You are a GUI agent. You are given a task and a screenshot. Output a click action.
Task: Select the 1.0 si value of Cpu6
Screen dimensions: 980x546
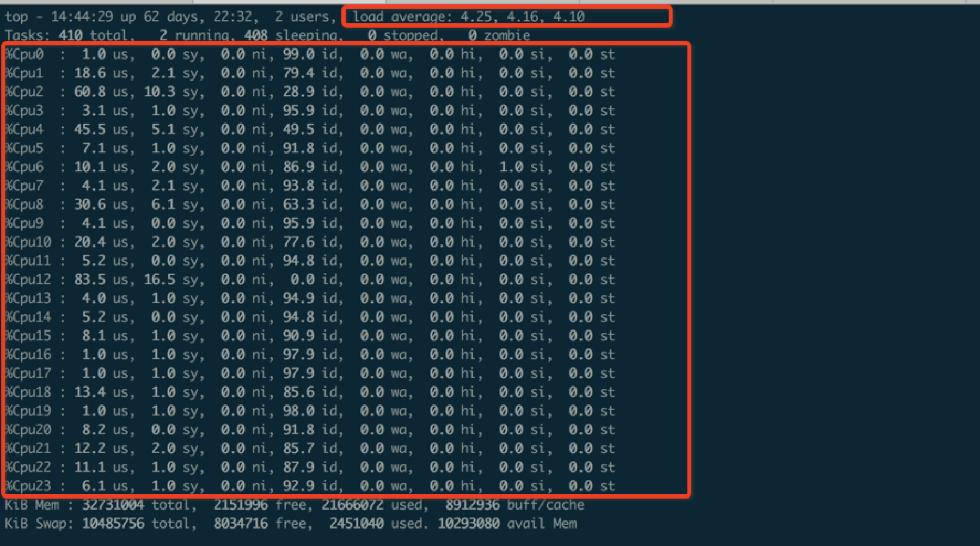511,167
